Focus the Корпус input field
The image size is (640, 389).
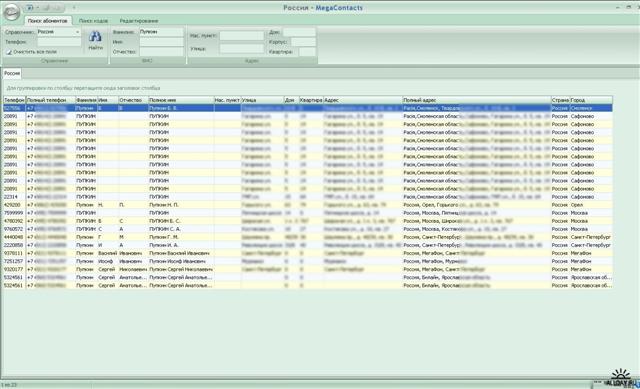pos(303,42)
